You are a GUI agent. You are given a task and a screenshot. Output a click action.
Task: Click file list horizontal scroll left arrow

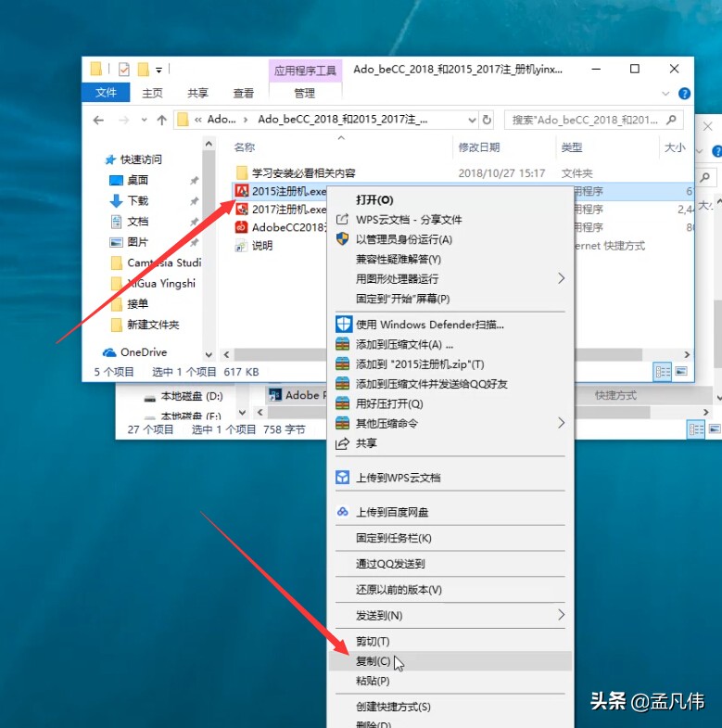226,354
